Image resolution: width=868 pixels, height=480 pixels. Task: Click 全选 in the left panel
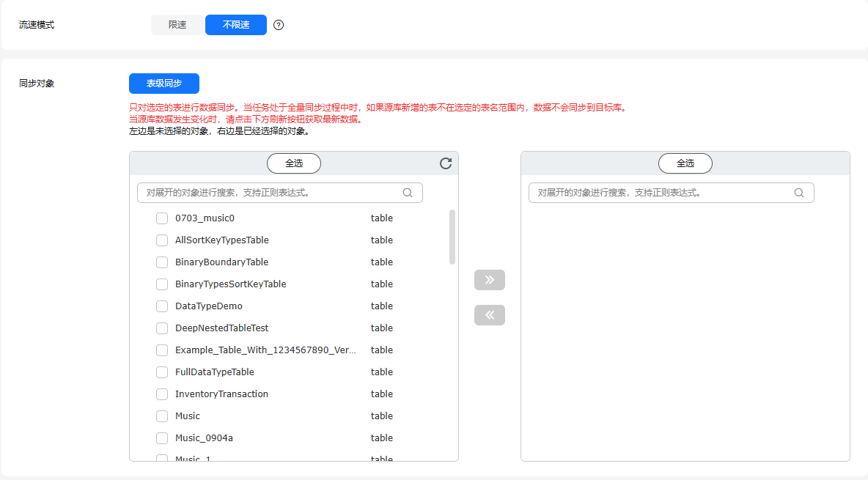(x=294, y=163)
